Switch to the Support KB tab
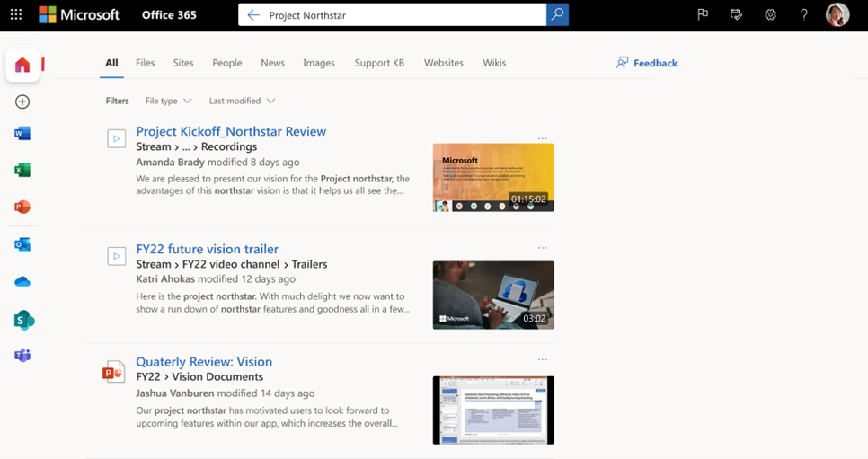 click(379, 63)
